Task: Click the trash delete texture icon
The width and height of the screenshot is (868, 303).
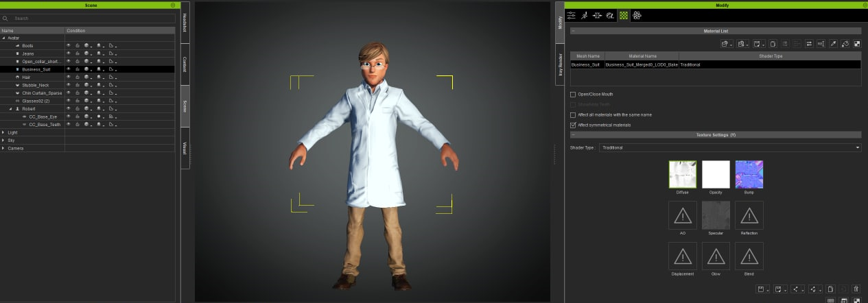Action: click(x=856, y=289)
